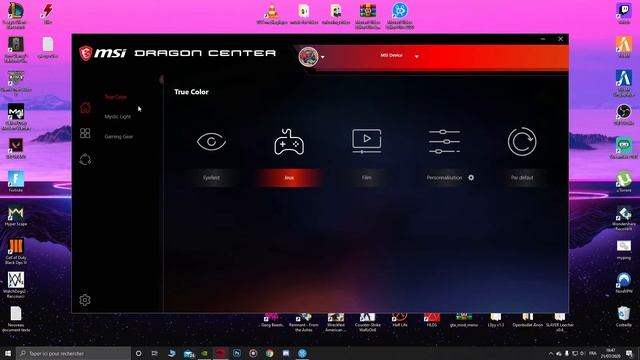Select the Twitch desktop shortcut
640x360 pixels.
point(624,13)
